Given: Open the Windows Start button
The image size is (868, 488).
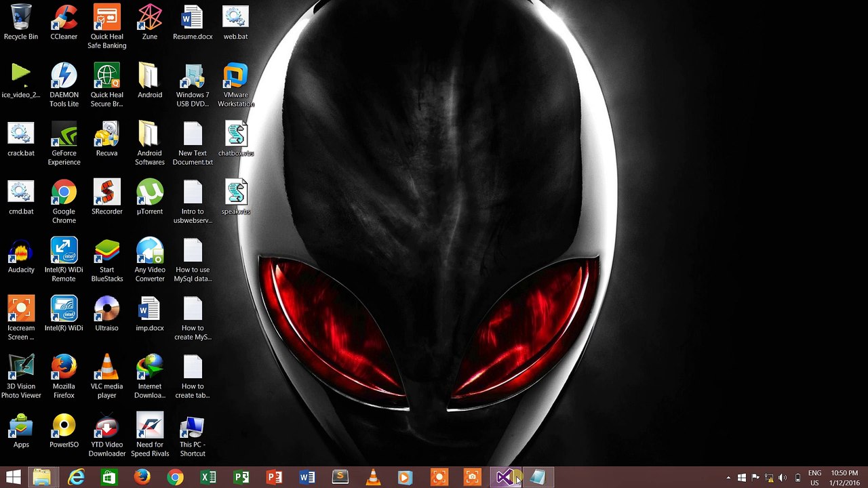Looking at the screenshot, I should pos(13,478).
